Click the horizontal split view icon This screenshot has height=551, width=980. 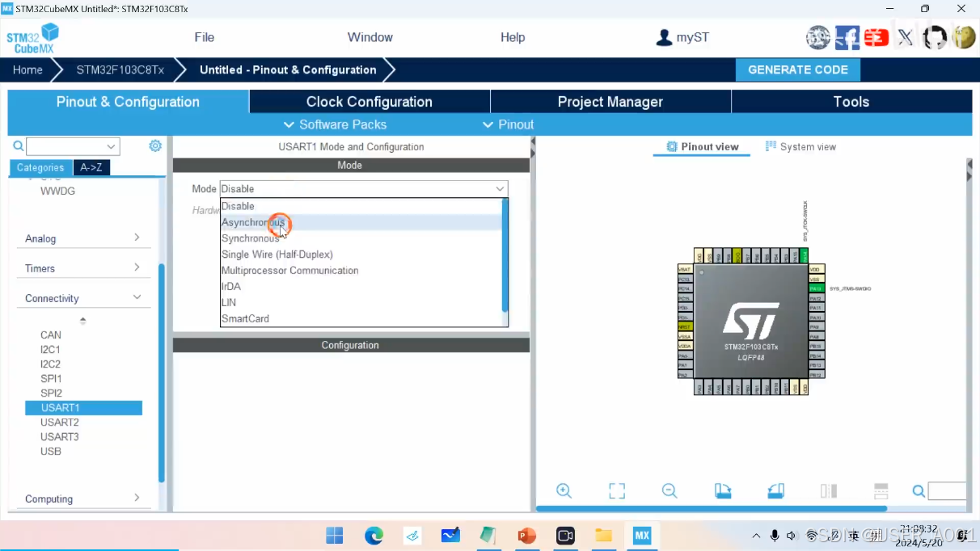point(881,490)
